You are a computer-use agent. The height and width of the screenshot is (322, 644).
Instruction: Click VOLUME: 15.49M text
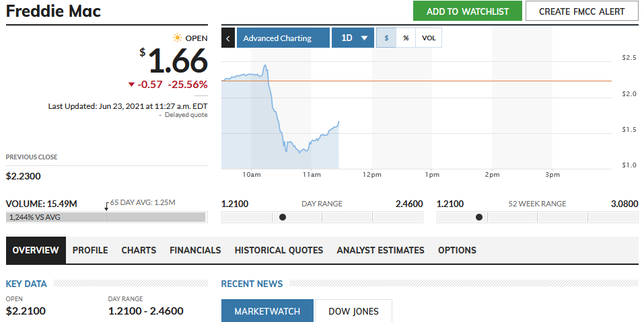(x=42, y=204)
